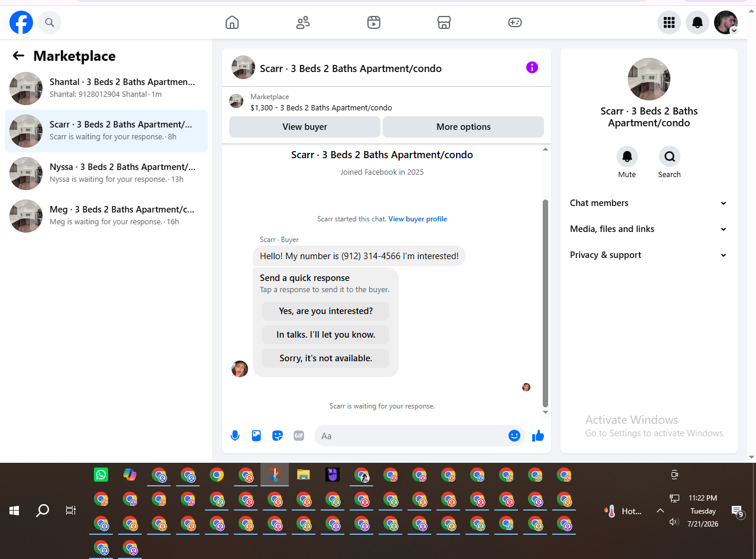The width and height of the screenshot is (756, 559).
Task: Open the Meg conversation
Action: 106,216
